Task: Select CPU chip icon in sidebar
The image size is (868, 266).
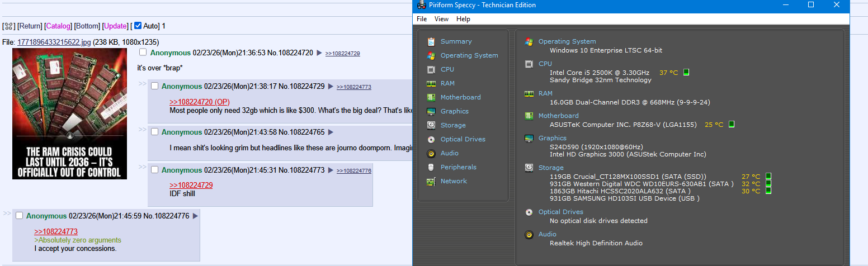Action: point(431,69)
